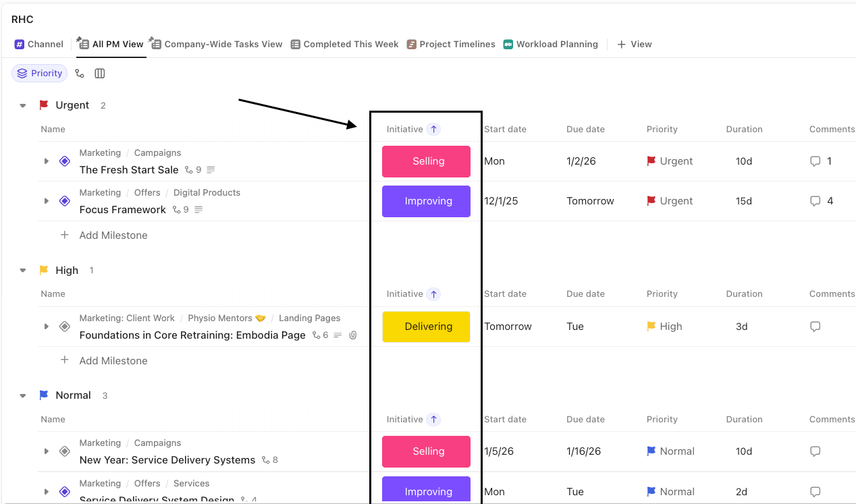This screenshot has height=504, width=856.
Task: Click comment icon for The Fresh Start Sale
Action: [815, 161]
